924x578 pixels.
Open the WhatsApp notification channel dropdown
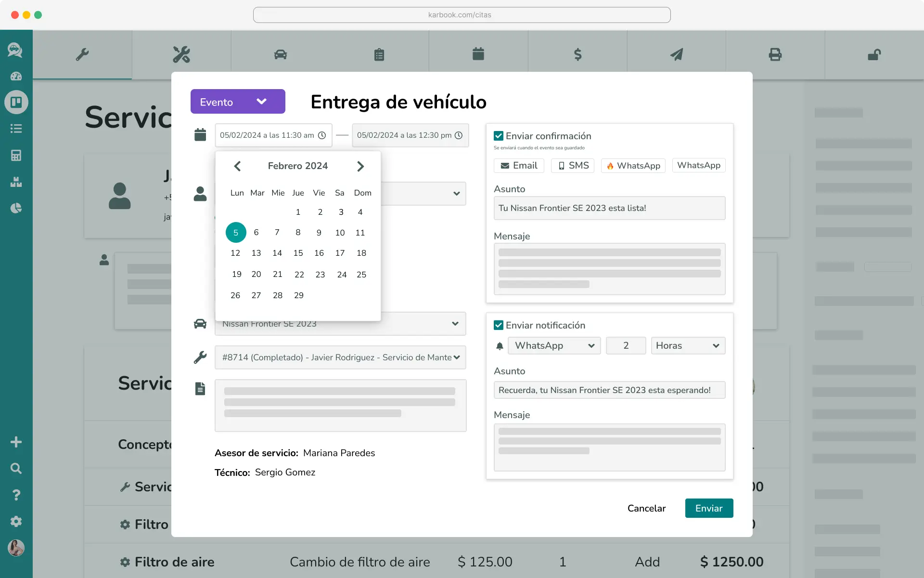[554, 345]
